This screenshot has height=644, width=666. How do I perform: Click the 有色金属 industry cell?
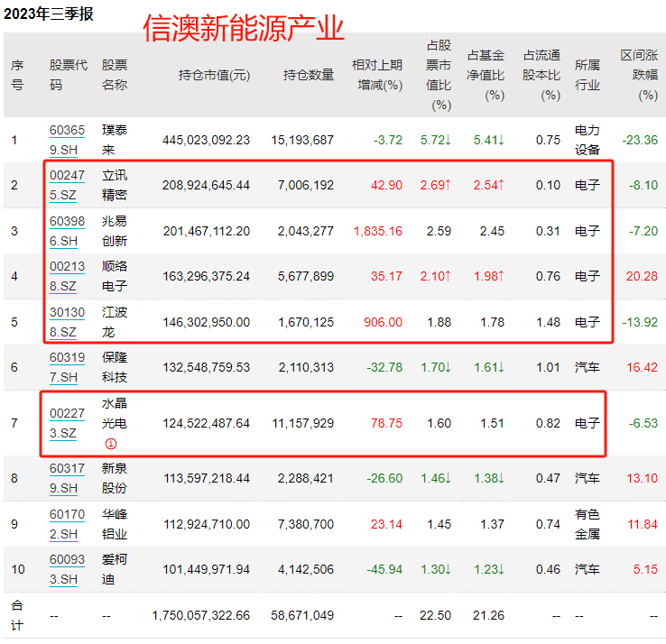pyautogui.click(x=587, y=524)
